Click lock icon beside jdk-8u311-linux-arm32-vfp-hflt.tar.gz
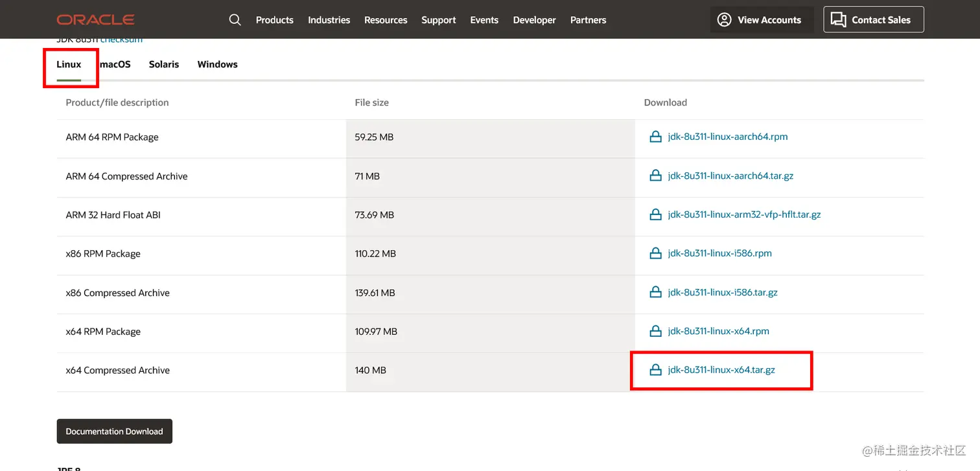Viewport: 980px width, 471px height. point(655,214)
